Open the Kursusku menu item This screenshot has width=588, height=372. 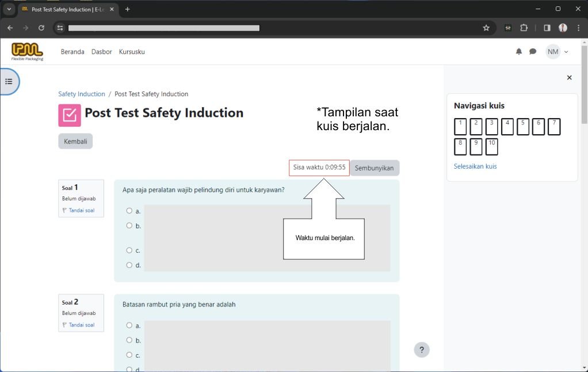132,52
